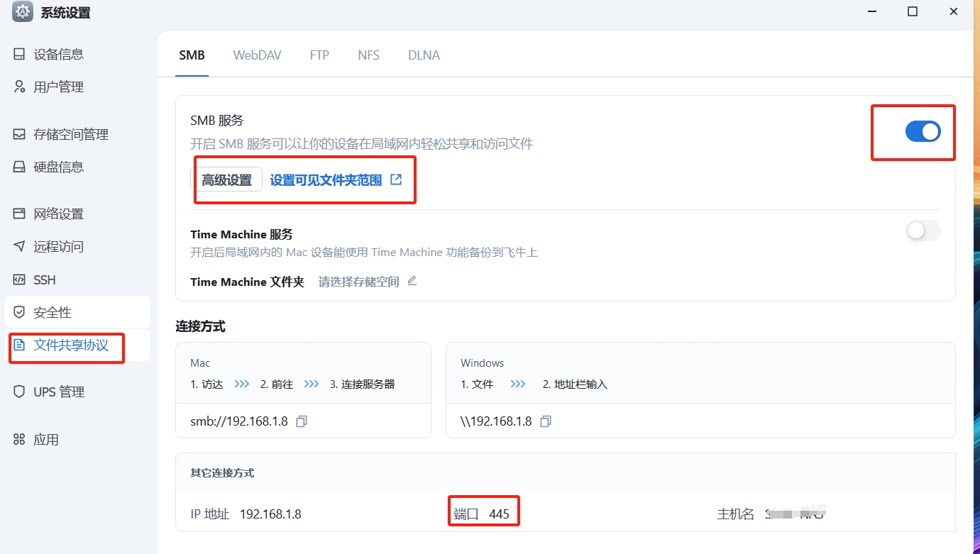Click the 用户管理 user icon

tap(19, 87)
